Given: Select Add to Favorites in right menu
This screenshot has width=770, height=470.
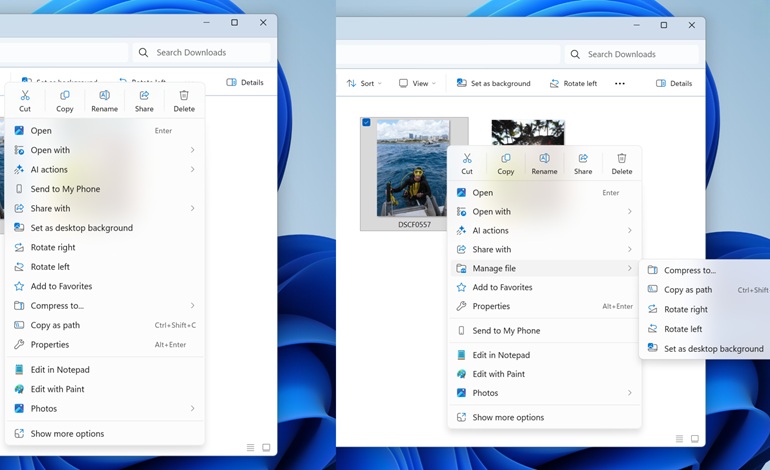Looking at the screenshot, I should 545,287.
